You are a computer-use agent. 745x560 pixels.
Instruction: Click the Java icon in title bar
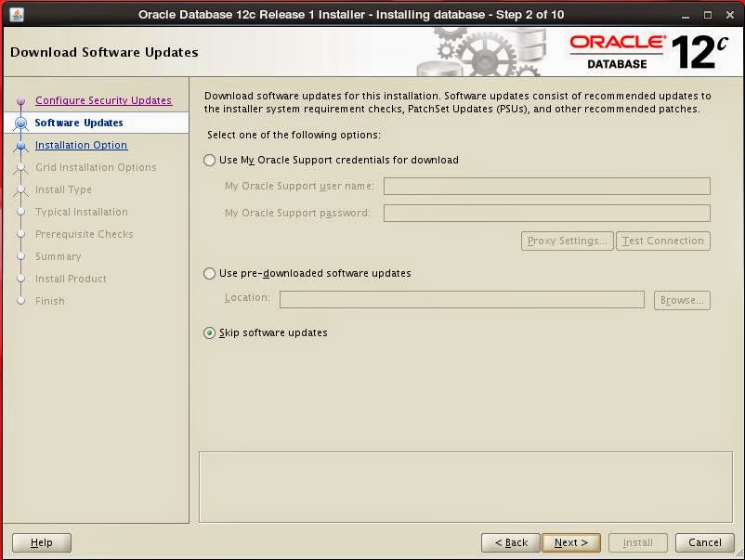(17, 15)
